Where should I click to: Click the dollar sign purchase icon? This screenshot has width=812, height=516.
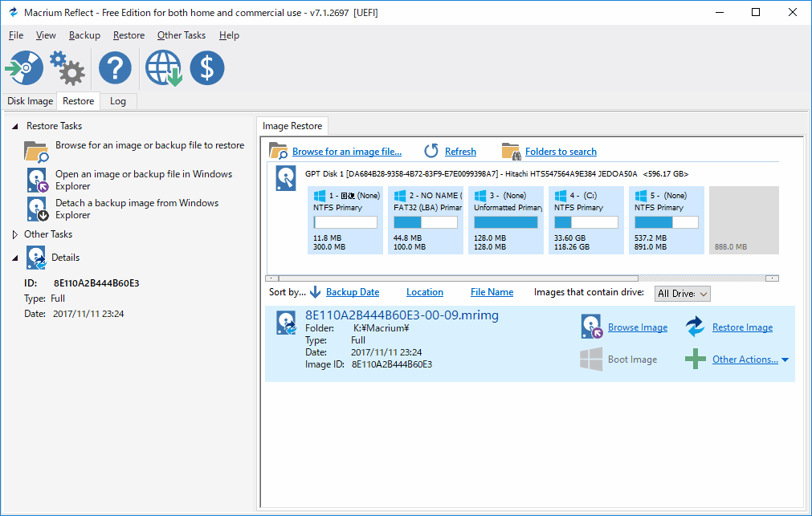tap(207, 67)
